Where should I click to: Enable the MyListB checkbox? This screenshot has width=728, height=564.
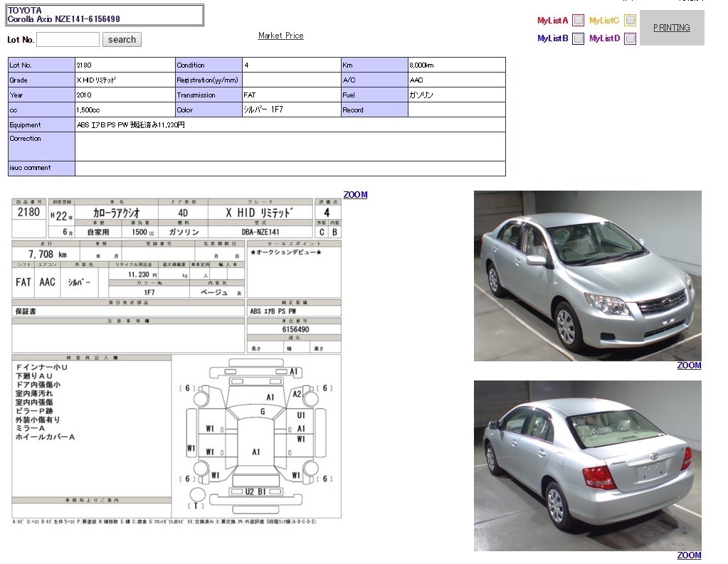point(579,39)
